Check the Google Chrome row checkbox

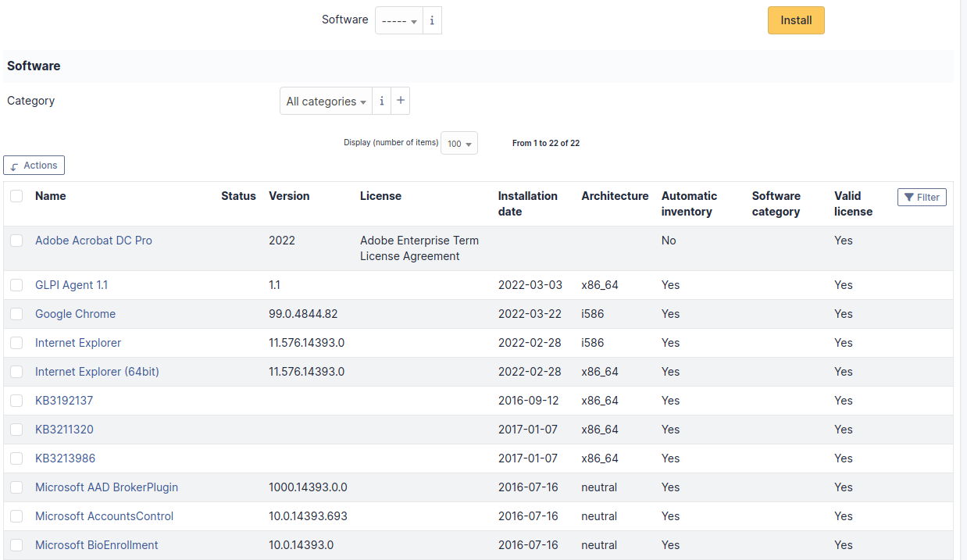click(16, 314)
